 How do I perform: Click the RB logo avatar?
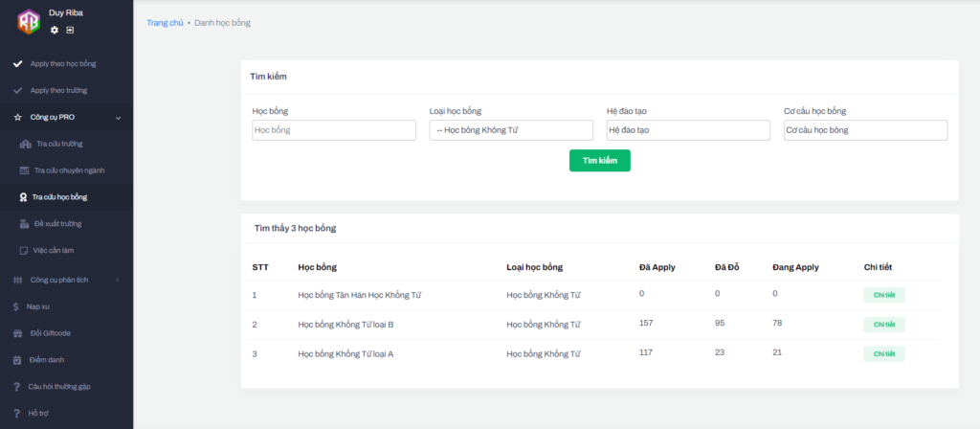pos(28,20)
